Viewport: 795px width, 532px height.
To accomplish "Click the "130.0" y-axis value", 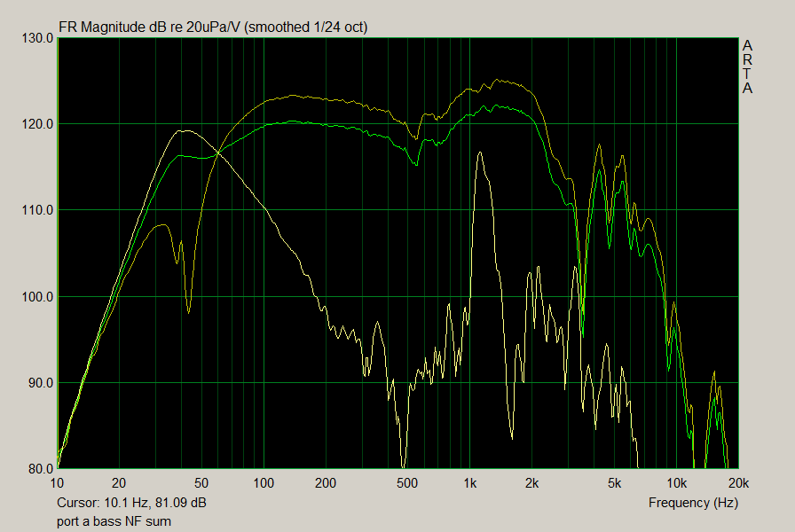I will 37,38.
